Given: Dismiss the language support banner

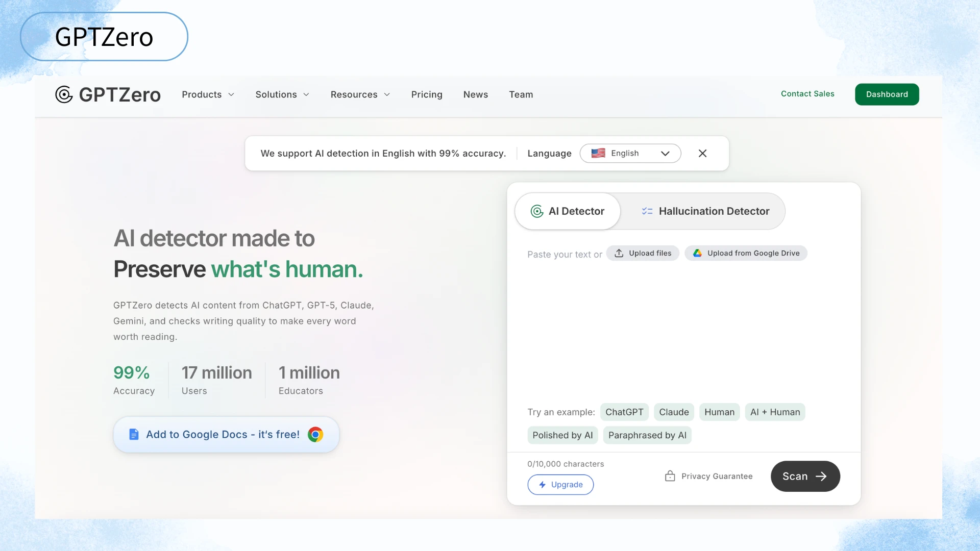Looking at the screenshot, I should [702, 153].
